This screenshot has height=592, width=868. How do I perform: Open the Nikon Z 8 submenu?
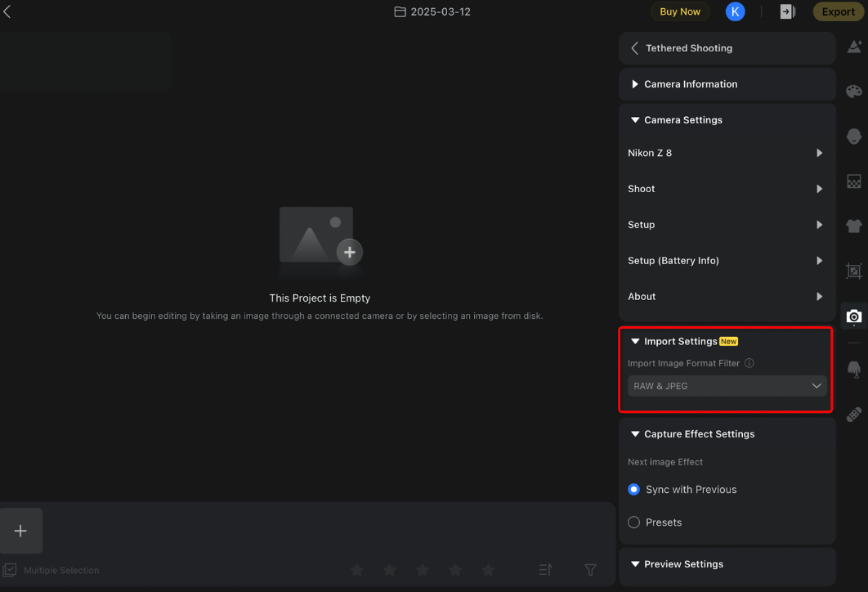pos(726,153)
